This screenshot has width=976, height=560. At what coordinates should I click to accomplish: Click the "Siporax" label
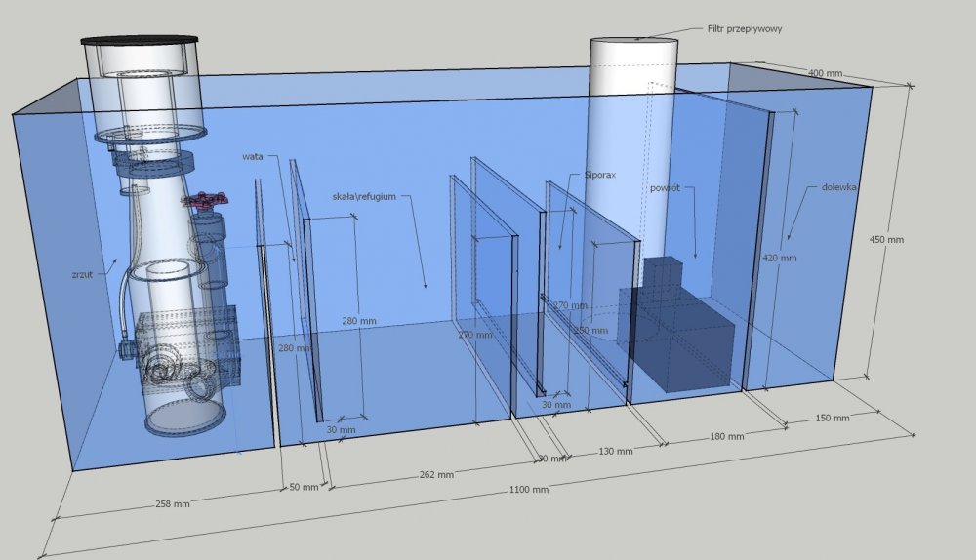click(600, 175)
